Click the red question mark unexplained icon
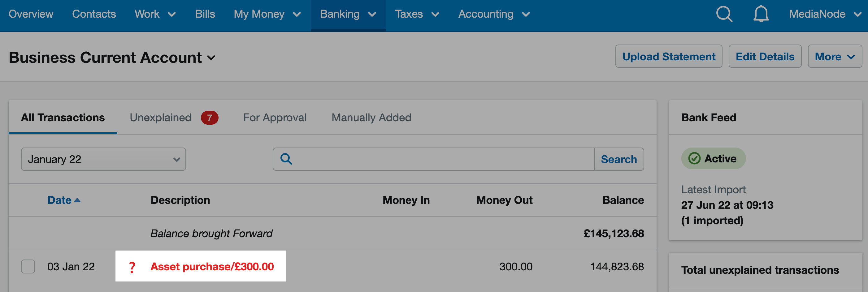 (x=132, y=267)
